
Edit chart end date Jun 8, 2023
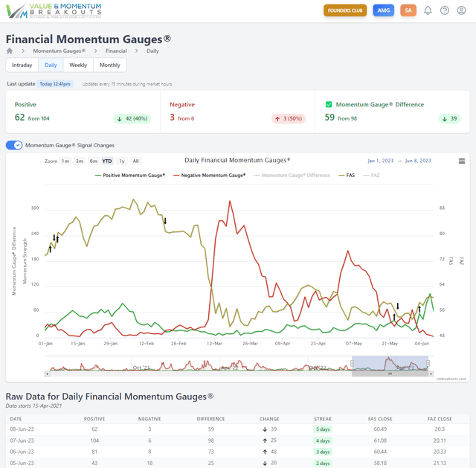418,161
